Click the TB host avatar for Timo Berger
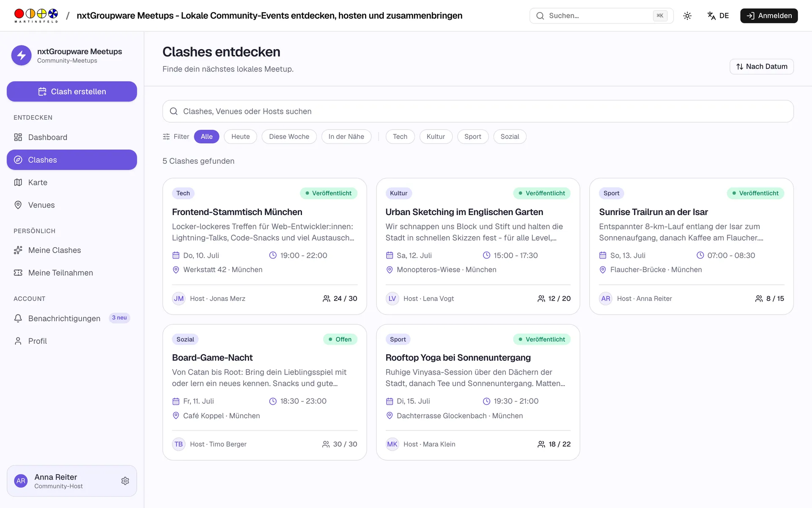 click(179, 444)
